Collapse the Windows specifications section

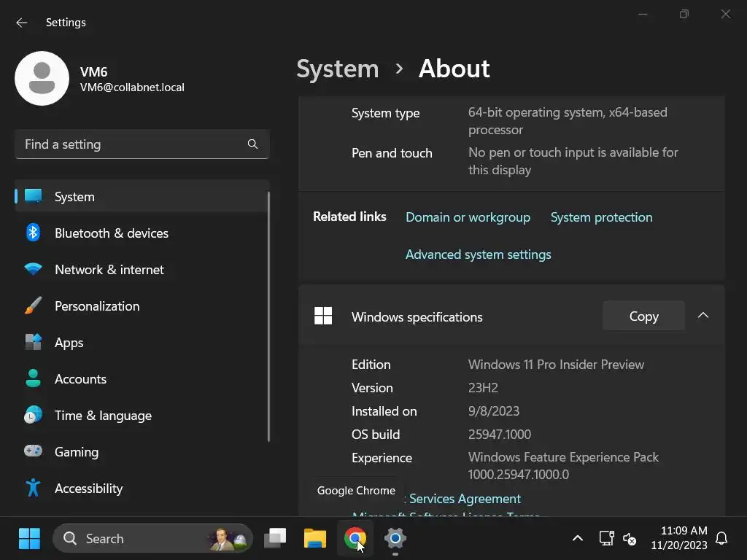703,315
